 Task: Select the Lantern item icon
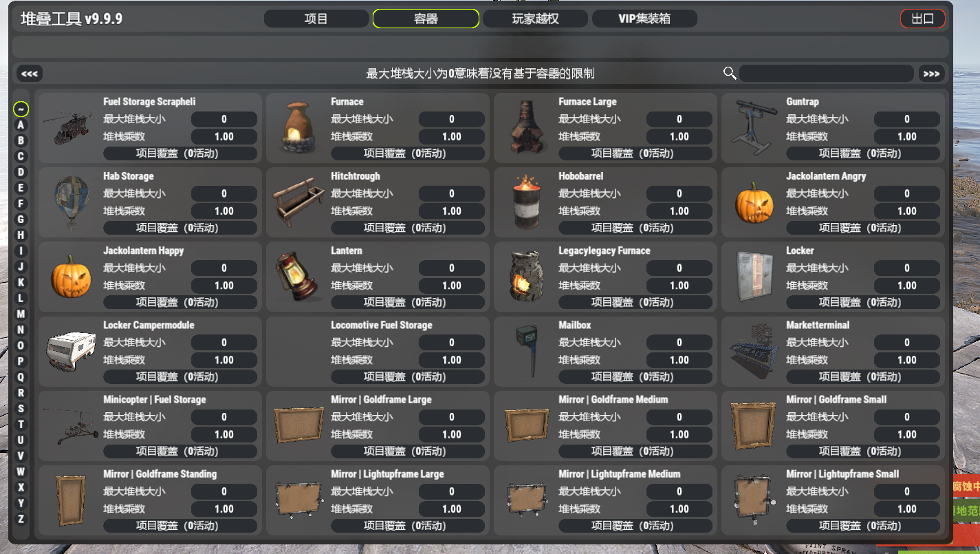[x=298, y=277]
